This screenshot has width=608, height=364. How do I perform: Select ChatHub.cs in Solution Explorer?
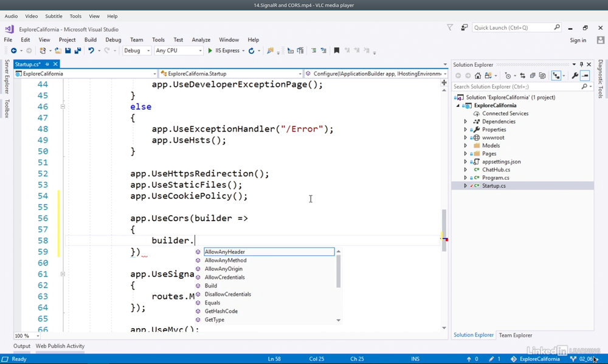point(496,170)
